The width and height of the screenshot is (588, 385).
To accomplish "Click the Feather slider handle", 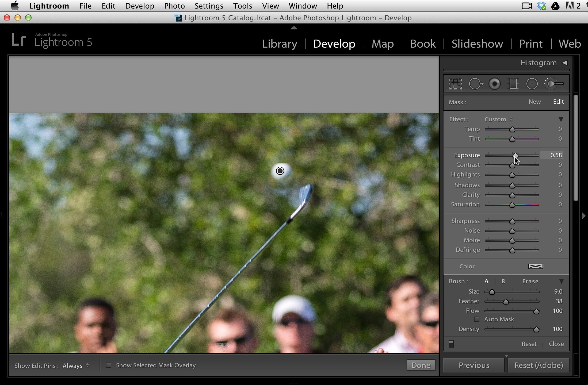I will point(506,302).
